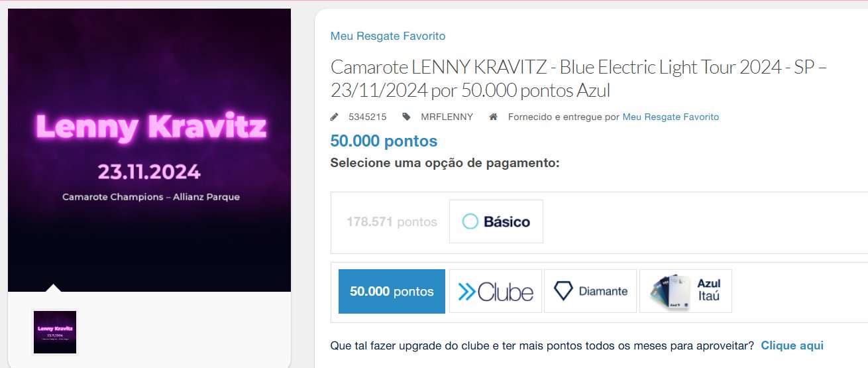This screenshot has width=868, height=368.
Task: Click the MRFLENNY product tag text
Action: click(447, 117)
